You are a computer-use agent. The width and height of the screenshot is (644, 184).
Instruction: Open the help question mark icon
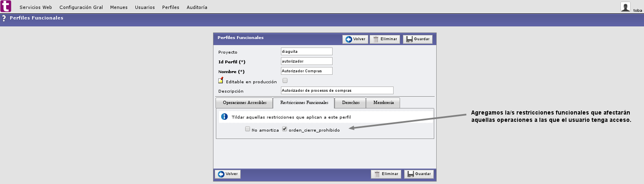[x=4, y=18]
